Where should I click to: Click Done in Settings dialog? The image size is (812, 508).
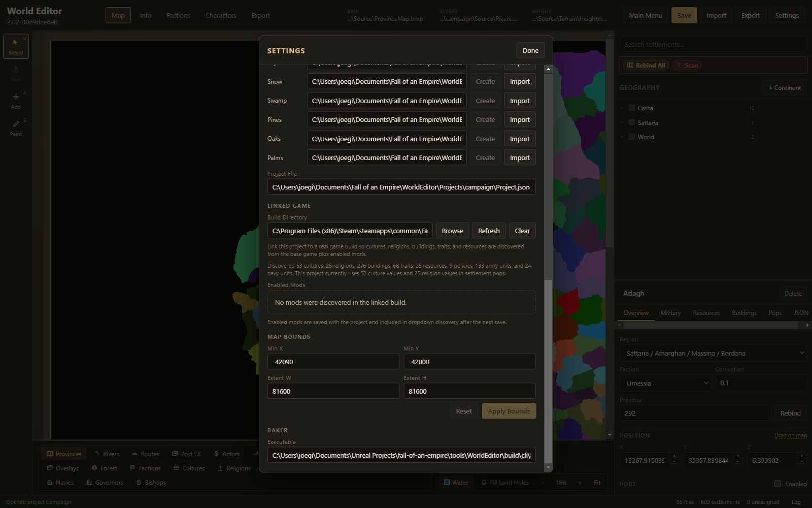tap(530, 50)
